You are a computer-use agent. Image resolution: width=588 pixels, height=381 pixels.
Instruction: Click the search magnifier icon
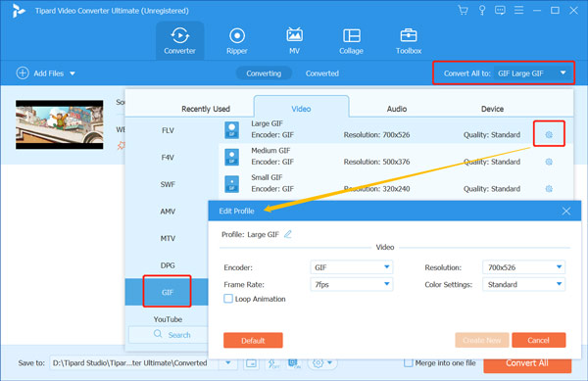pos(158,334)
